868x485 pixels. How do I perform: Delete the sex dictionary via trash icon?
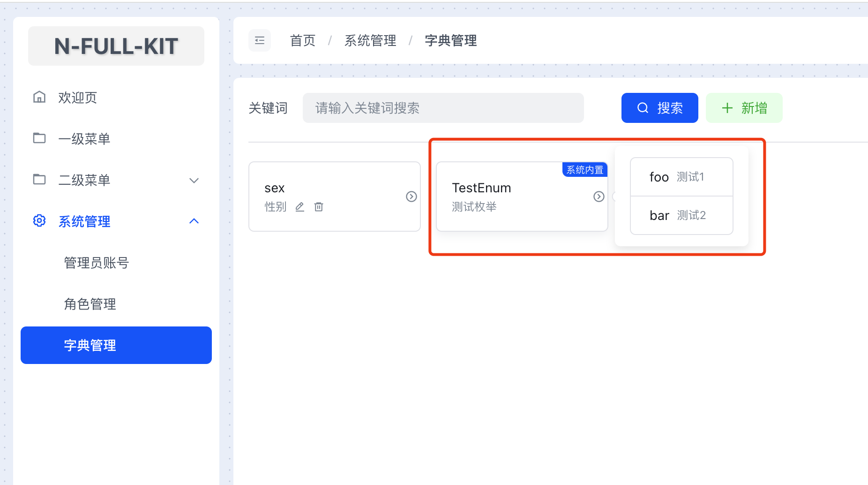click(319, 206)
